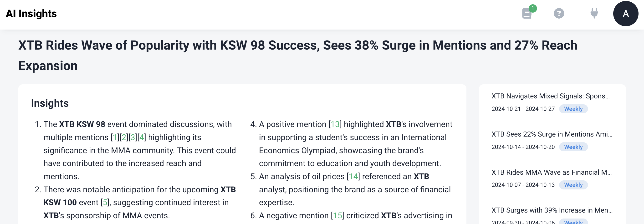Click Weekly tag for 2024-10-07 report

pos(573,185)
